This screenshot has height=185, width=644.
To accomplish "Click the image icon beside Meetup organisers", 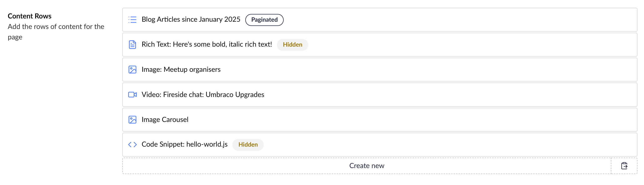I will coord(132,70).
